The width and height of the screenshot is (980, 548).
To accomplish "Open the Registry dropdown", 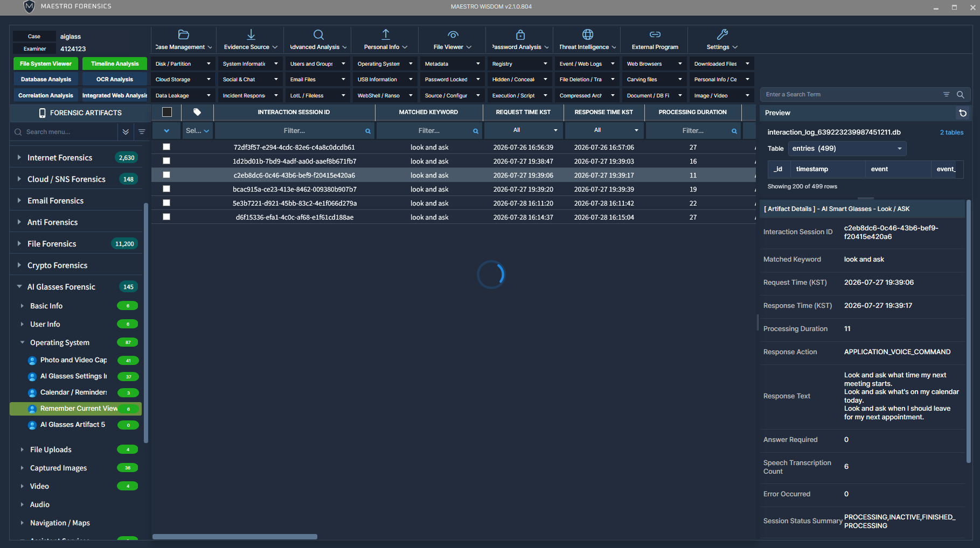I will (x=520, y=64).
